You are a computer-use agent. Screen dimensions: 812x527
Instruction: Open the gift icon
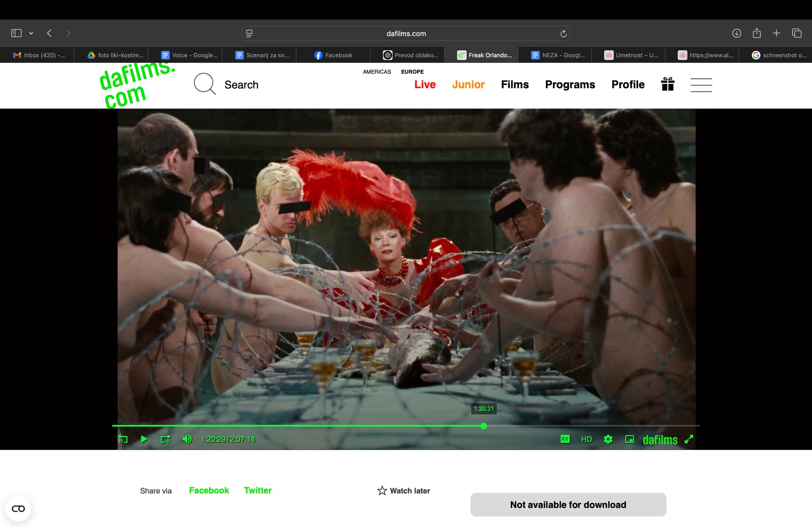pos(667,84)
